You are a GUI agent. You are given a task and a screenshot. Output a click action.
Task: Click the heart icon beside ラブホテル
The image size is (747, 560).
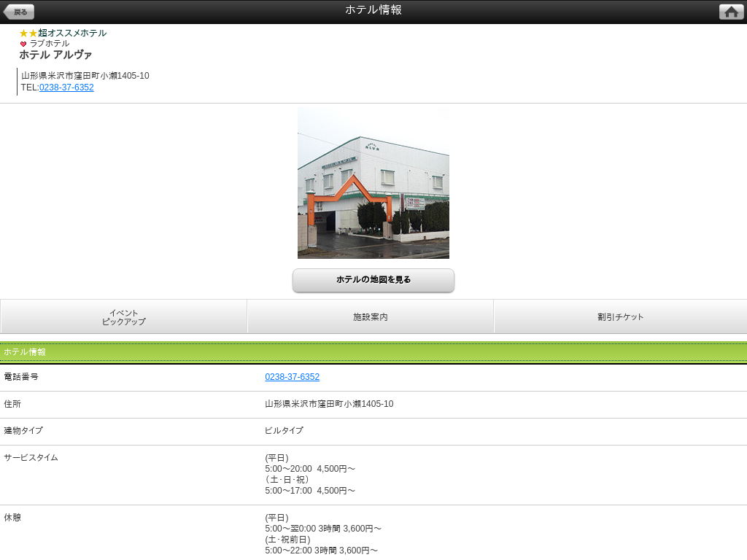tap(23, 44)
